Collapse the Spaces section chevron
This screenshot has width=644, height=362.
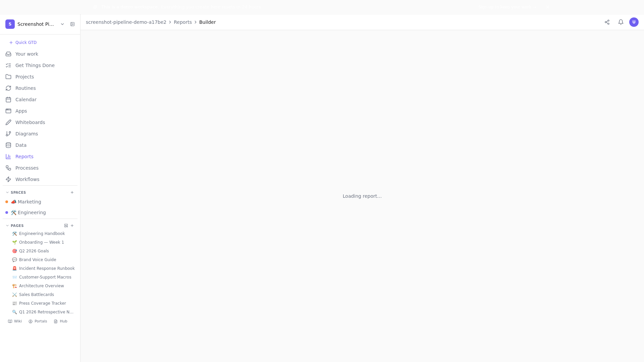coord(7,192)
